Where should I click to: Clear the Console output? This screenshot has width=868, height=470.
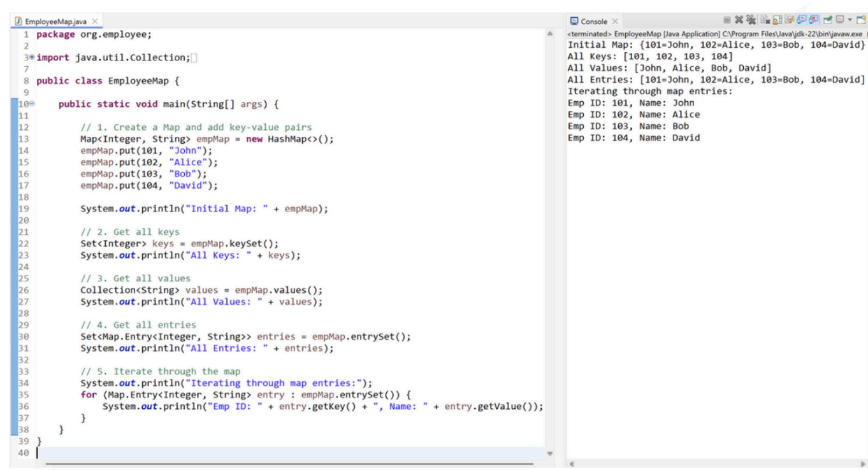click(765, 20)
